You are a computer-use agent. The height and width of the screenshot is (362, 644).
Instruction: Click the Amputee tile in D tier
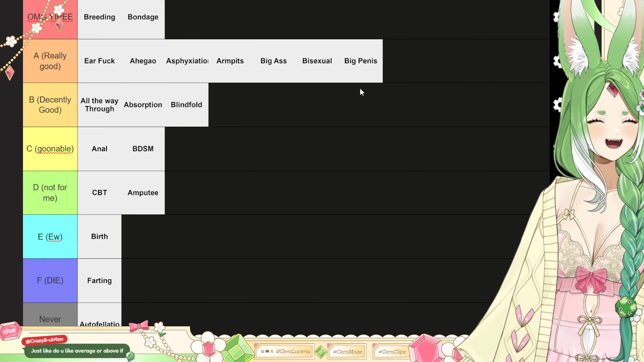pos(143,193)
